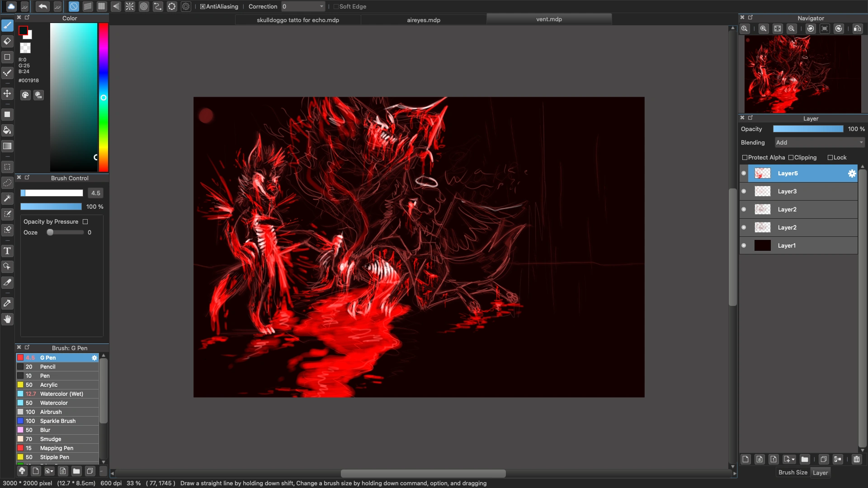
Task: Zoom in using the Navigator magnifier icon
Action: 763,28
